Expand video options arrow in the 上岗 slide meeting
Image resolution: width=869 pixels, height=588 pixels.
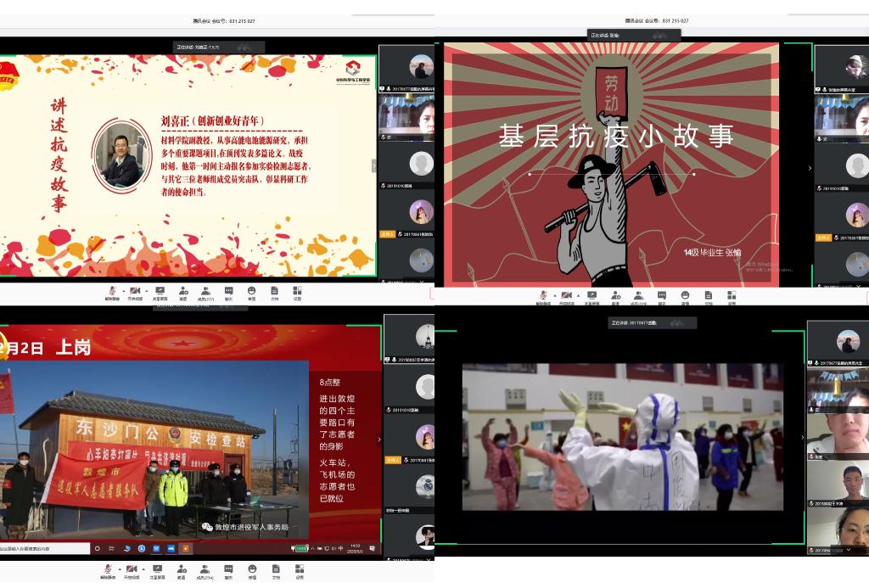point(143,569)
